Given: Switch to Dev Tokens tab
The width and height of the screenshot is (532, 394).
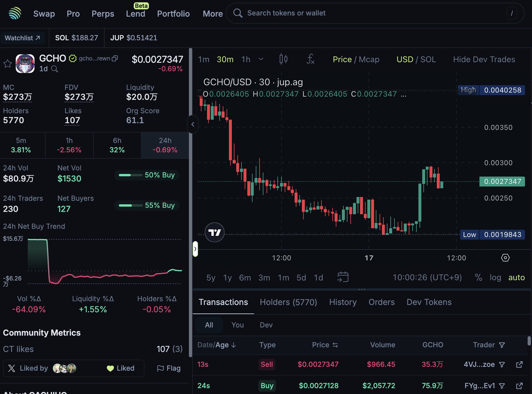Looking at the screenshot, I should point(429,302).
